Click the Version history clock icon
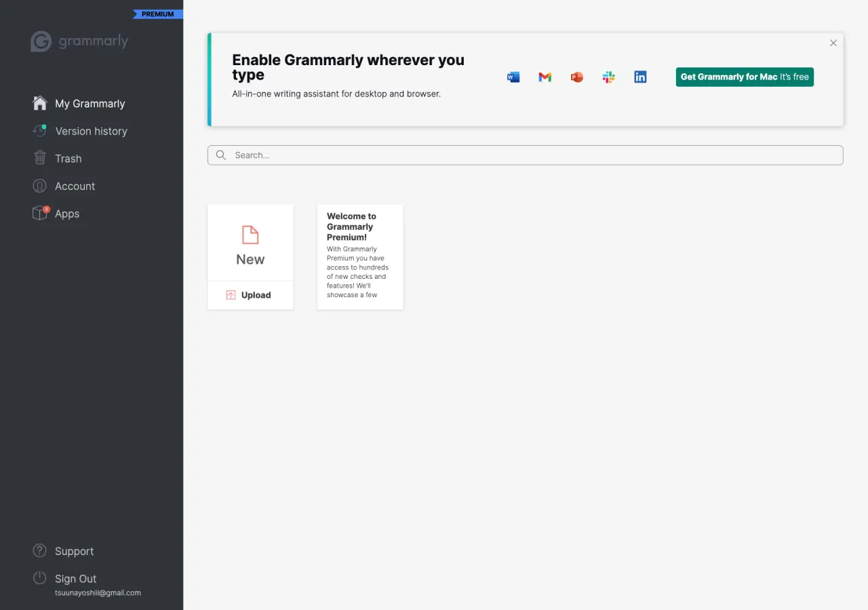The width and height of the screenshot is (868, 610). coord(40,131)
